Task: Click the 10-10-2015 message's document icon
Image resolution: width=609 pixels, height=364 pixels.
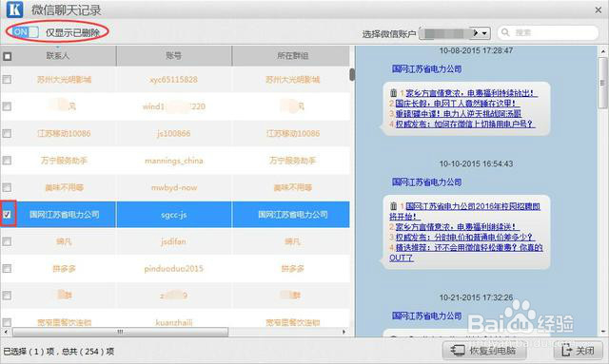Action: tap(393, 206)
